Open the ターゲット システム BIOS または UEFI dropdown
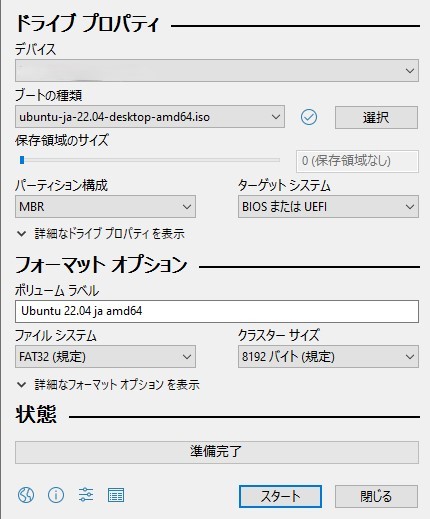Viewport: 430px width, 519px height. coord(328,207)
